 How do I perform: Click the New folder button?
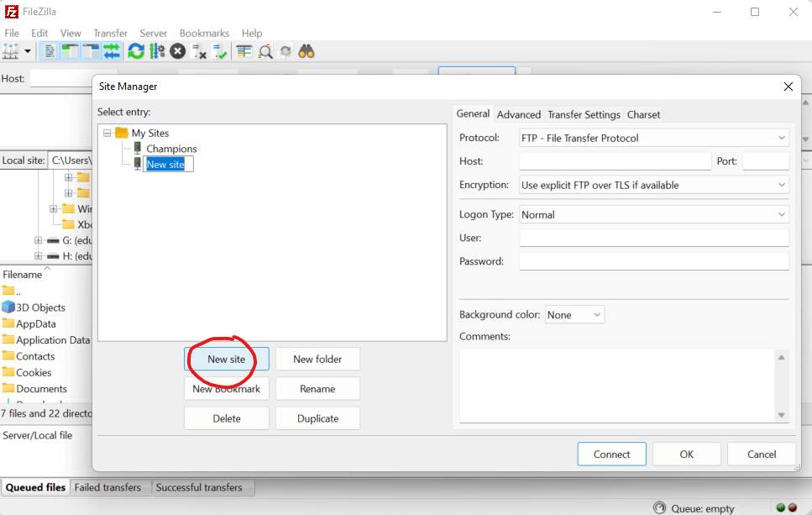click(x=317, y=359)
